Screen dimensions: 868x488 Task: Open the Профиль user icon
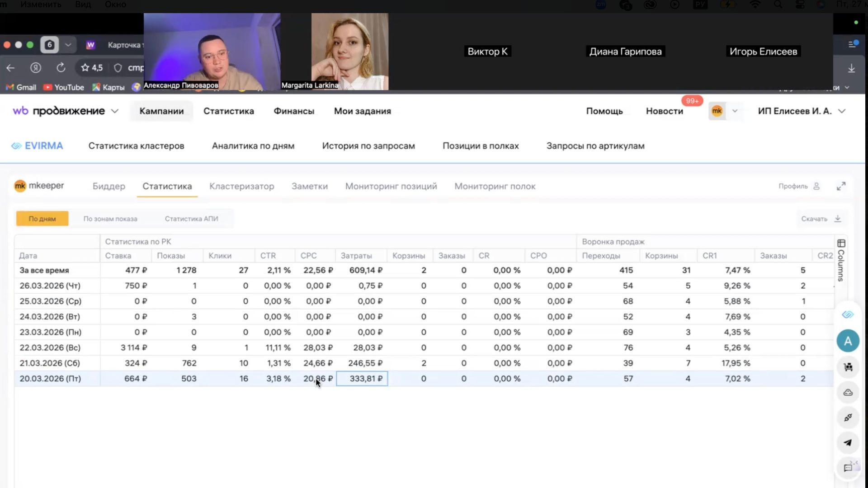click(x=816, y=186)
